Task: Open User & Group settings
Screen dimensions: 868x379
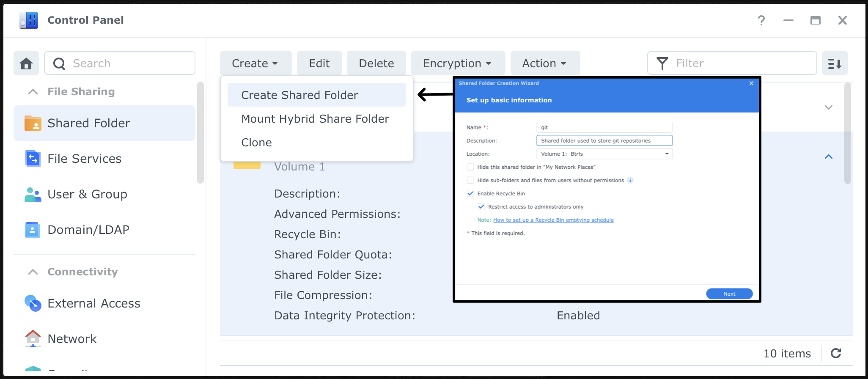Action: (x=87, y=194)
